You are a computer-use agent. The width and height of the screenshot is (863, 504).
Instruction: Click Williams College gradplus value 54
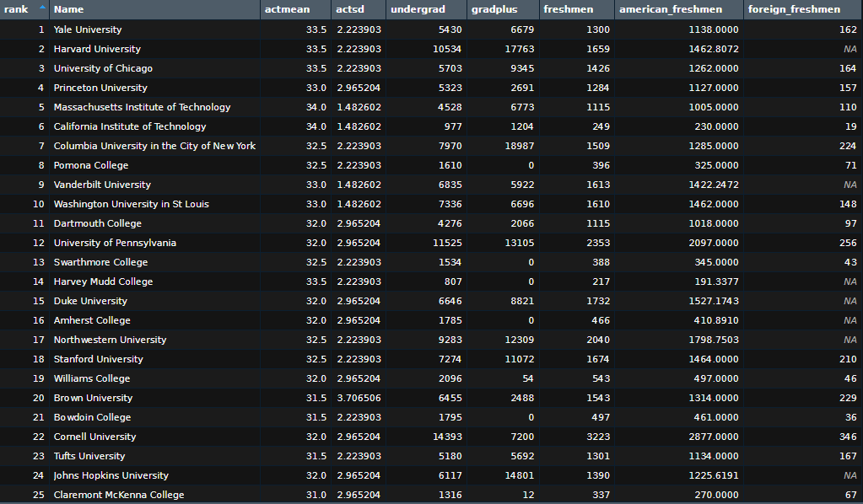click(528, 378)
